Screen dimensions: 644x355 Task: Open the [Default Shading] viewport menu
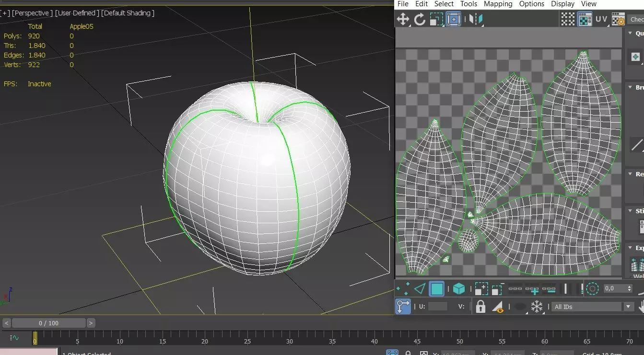[128, 13]
